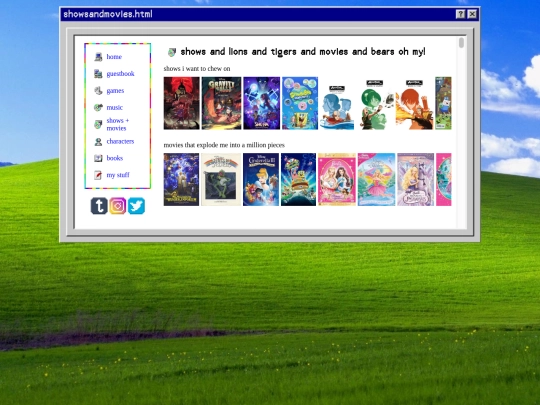The height and width of the screenshot is (405, 540).
Task: Click the music icon in sidebar
Action: coord(98,107)
